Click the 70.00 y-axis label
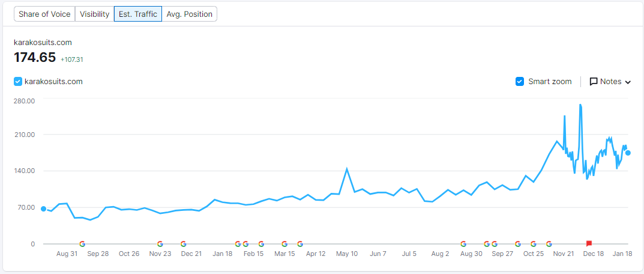The width and height of the screenshot is (644, 274). tap(26, 207)
